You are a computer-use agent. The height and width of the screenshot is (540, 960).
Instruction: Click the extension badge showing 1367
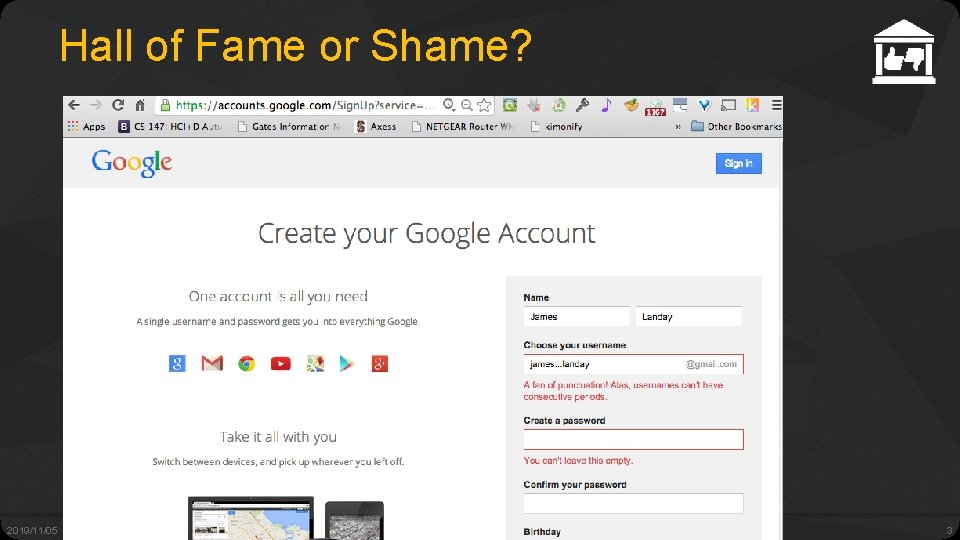pos(655,108)
